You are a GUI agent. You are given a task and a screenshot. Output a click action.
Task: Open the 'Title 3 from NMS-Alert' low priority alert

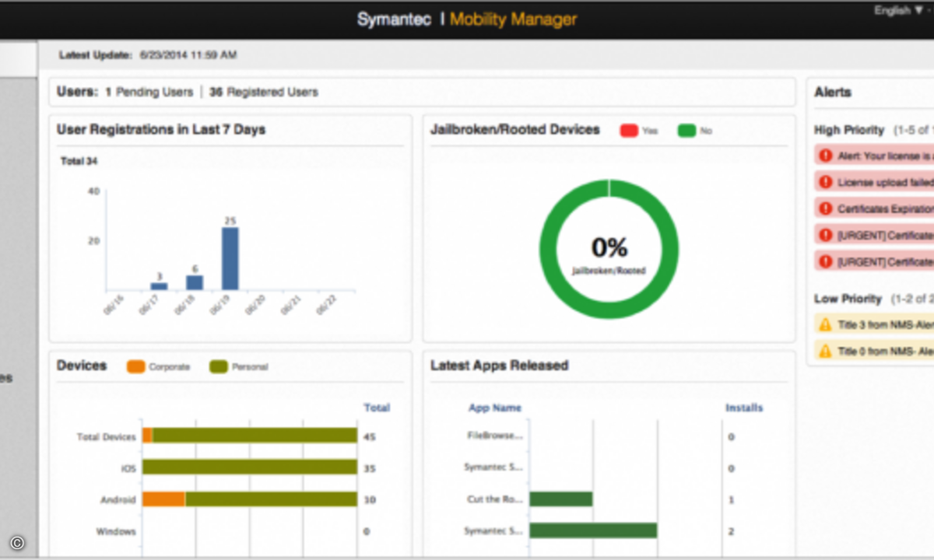[875, 325]
